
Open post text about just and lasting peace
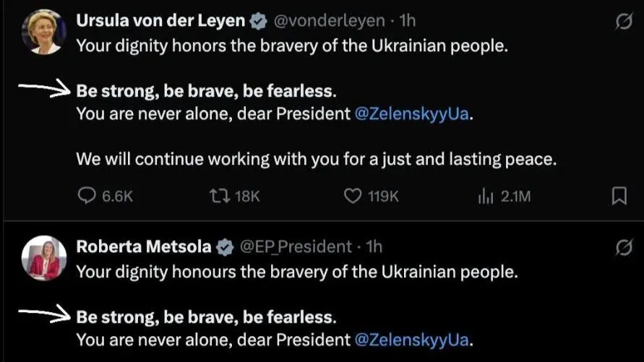317,159
